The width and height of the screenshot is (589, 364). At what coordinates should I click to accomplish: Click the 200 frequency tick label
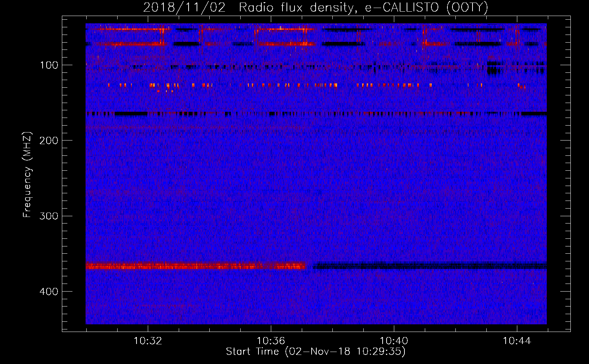point(49,141)
